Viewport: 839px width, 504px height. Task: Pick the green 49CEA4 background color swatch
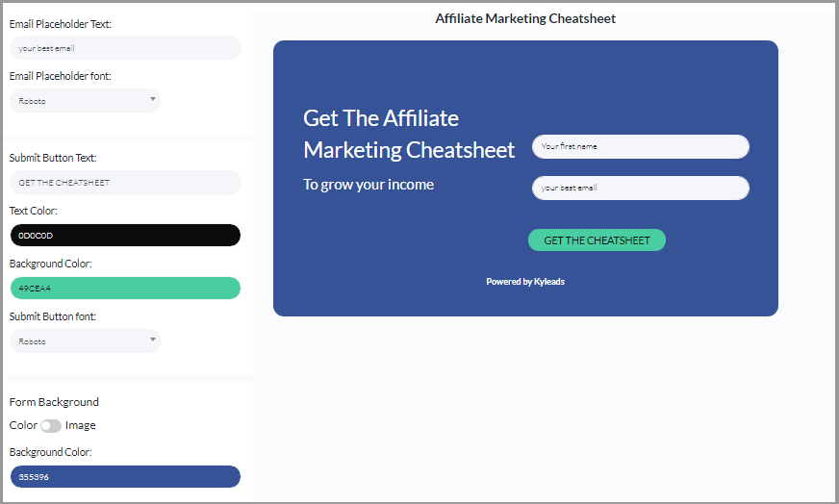(x=125, y=289)
